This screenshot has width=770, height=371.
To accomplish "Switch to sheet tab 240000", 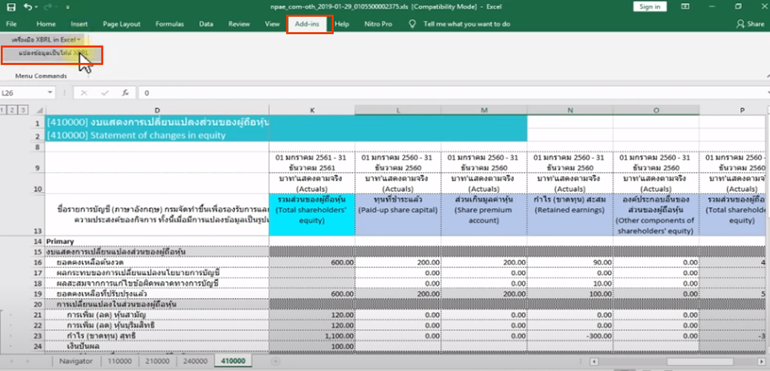I will 195,361.
